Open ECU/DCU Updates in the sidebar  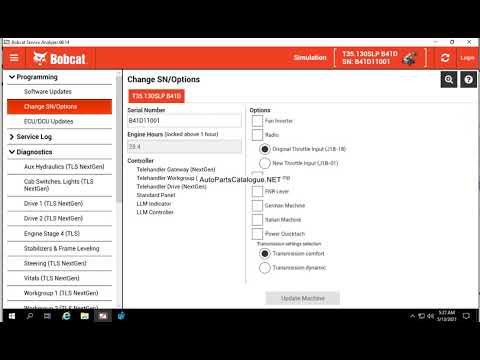coord(59,122)
